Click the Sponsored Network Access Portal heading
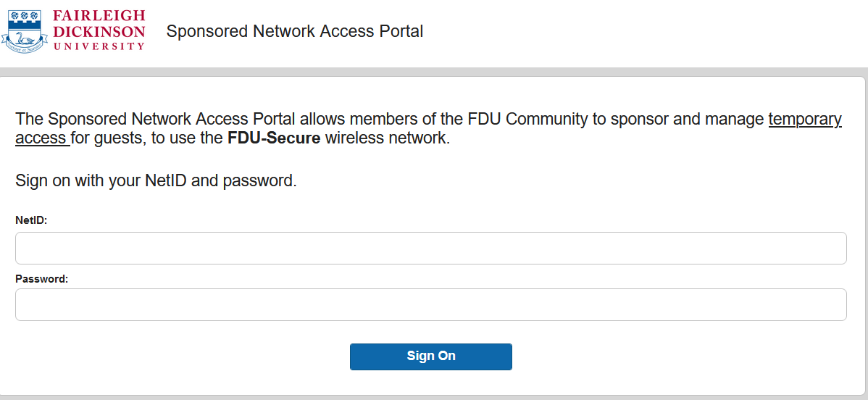868x400 pixels. (294, 32)
